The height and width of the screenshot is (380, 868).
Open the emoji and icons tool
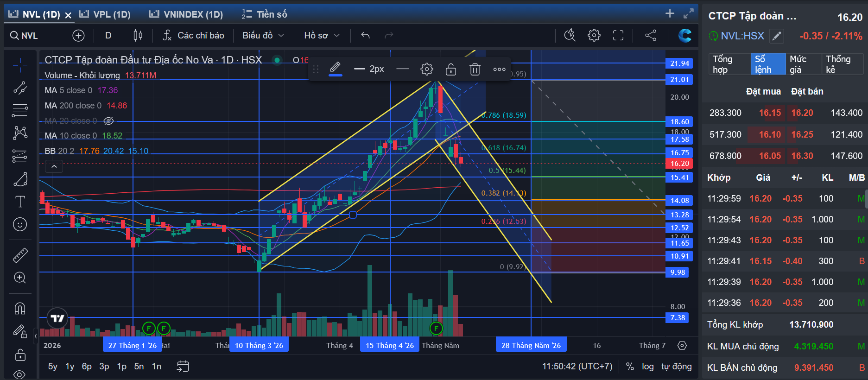click(x=20, y=225)
